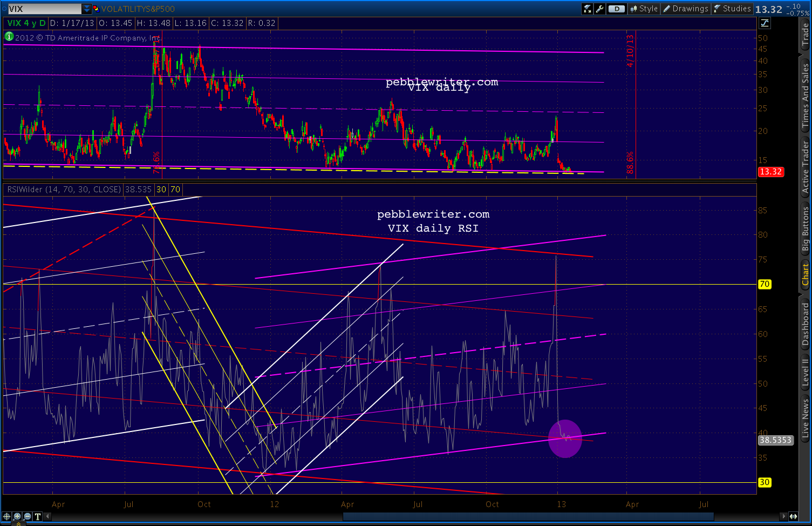Viewport: 812px width, 526px height.
Task: Click the curve icon below the price display
Action: (765, 23)
